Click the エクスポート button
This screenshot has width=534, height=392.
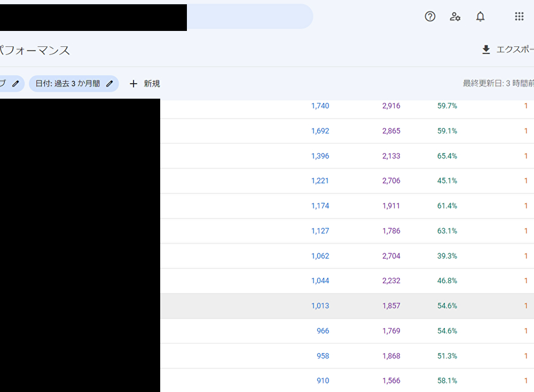pos(507,49)
